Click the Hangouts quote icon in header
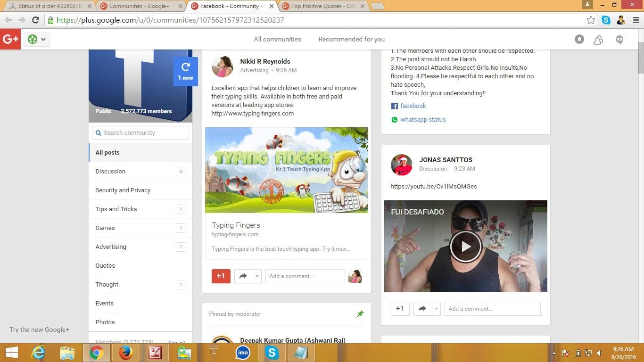 tap(619, 40)
